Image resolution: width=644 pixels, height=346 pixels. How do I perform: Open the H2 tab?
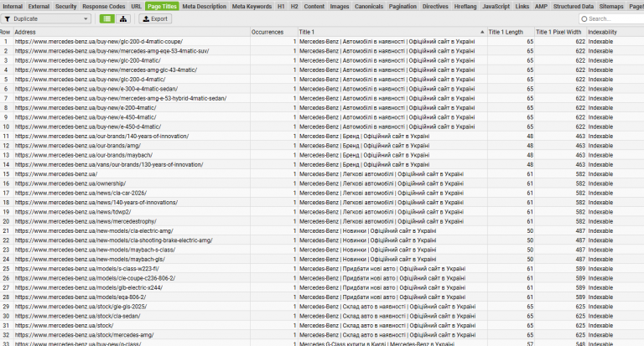tap(294, 7)
